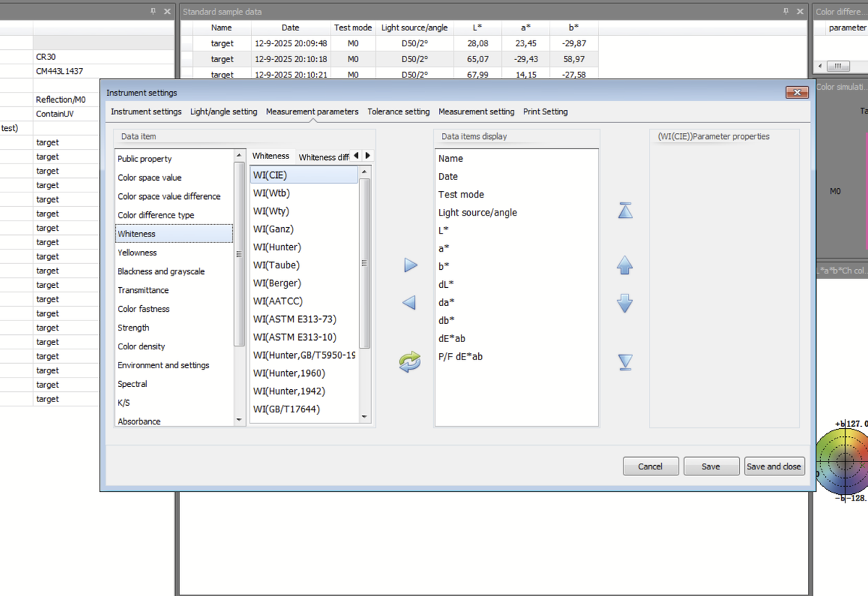Click the green refresh arrows icon
This screenshot has height=596, width=868.
[409, 362]
